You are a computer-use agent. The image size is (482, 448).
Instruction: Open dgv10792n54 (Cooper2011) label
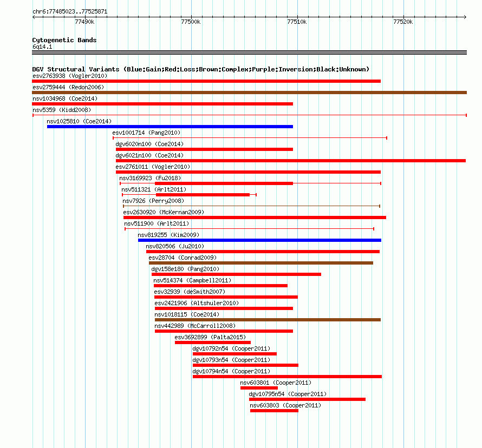point(231,348)
